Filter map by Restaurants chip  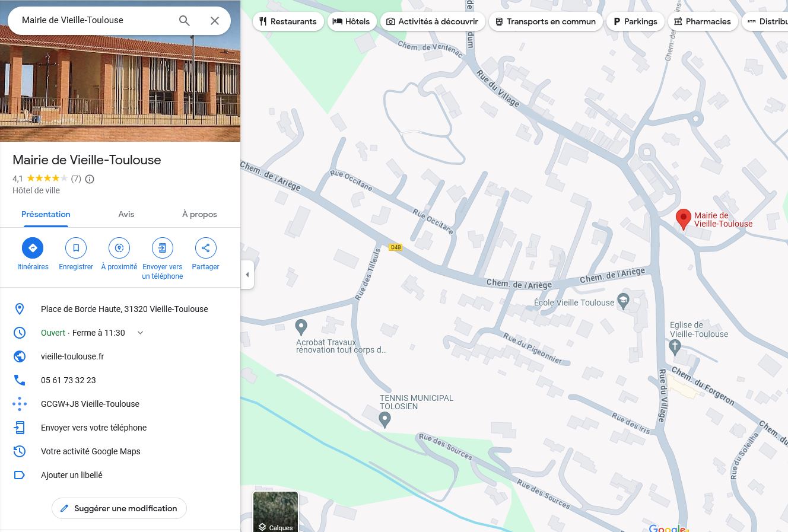pyautogui.click(x=288, y=21)
